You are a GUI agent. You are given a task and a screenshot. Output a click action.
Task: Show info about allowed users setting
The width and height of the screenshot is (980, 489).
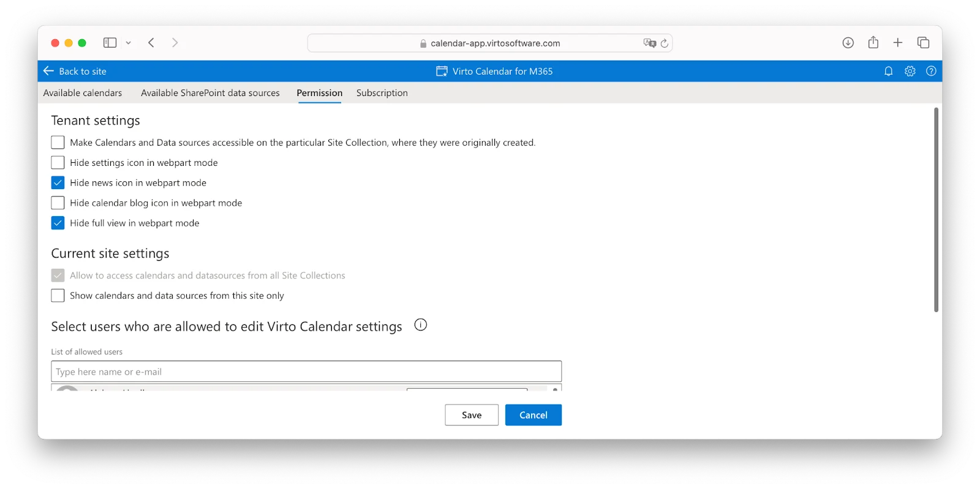[420, 325]
